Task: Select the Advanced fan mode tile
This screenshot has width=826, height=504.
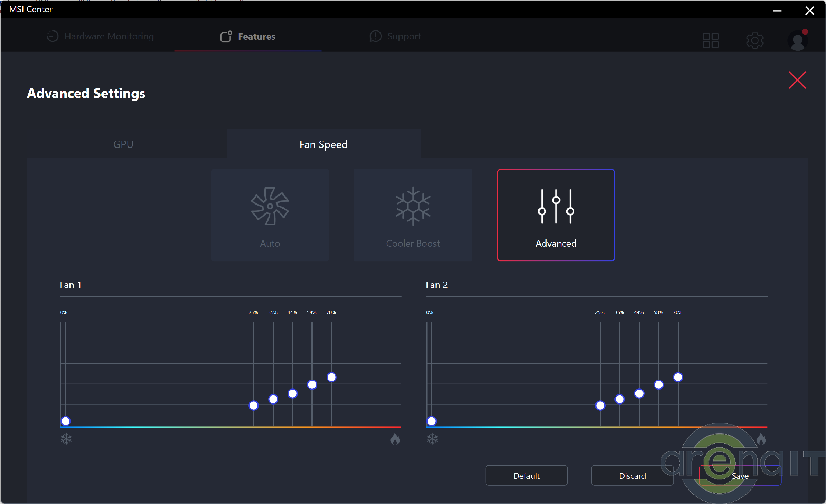Action: click(x=556, y=215)
